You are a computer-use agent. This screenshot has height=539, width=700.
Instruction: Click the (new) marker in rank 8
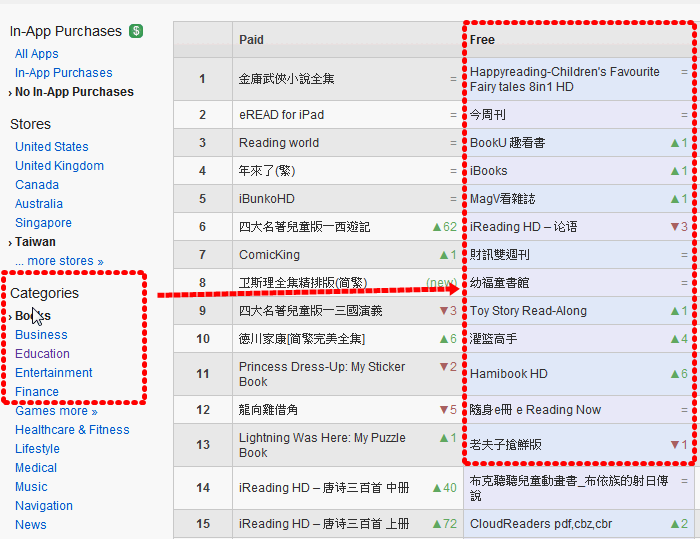[442, 283]
